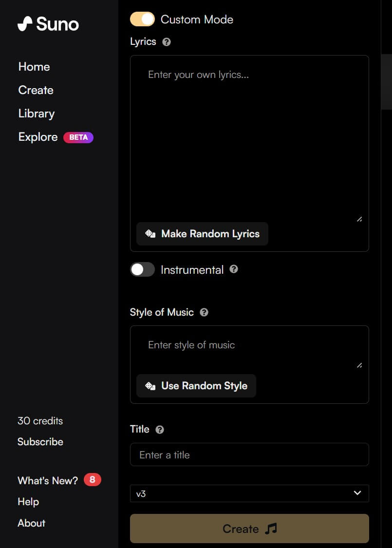The image size is (392, 548).
Task: Click the Enter a title input field
Action: click(249, 454)
